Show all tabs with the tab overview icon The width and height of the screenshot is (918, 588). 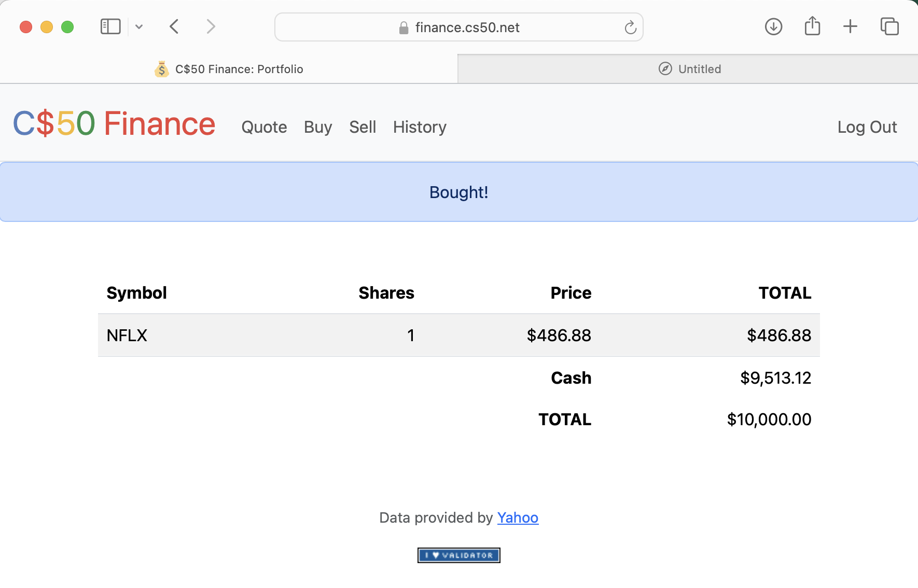tap(889, 26)
